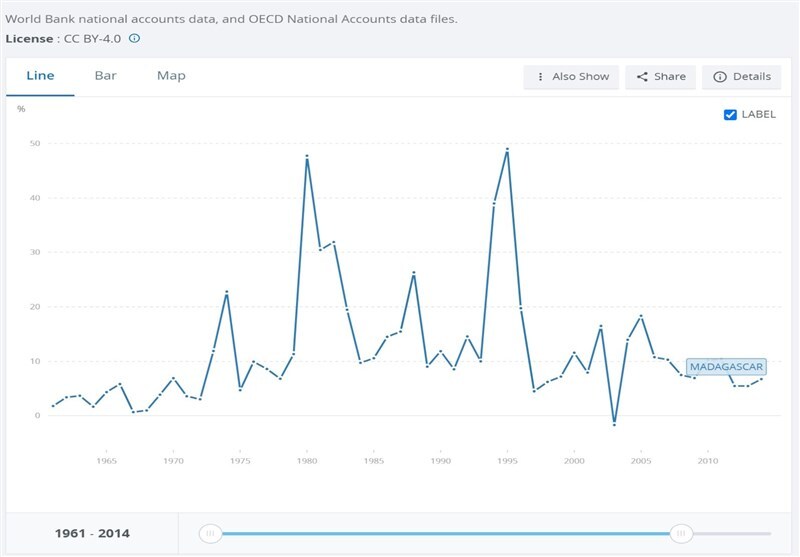The width and height of the screenshot is (800, 557).
Task: Select the 1995 highest peak data point
Action: coord(508,149)
